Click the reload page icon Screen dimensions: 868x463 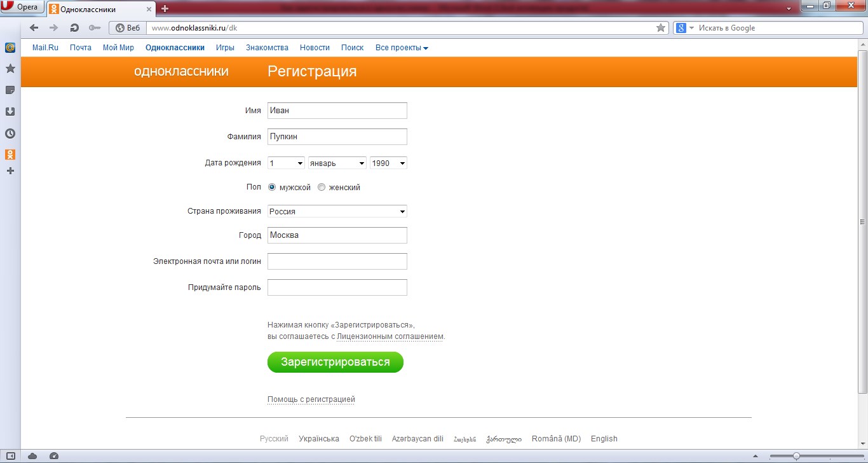tap(74, 28)
